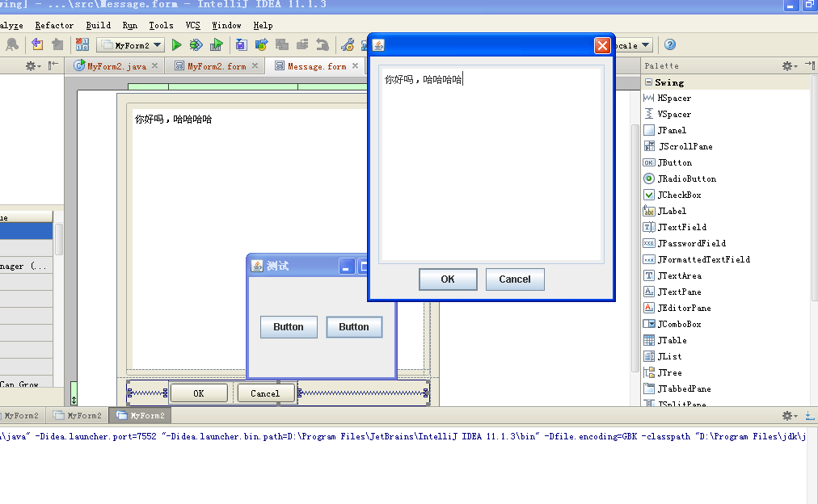Screen dimensions: 818x504
Task: Hide left tool window with arrow icon
Action: (x=53, y=65)
